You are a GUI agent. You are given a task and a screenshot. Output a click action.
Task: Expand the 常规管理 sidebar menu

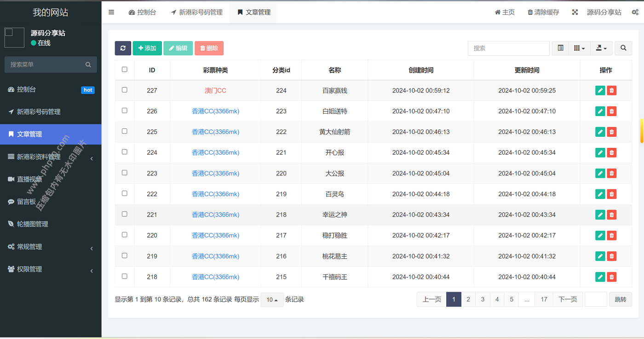coord(51,247)
